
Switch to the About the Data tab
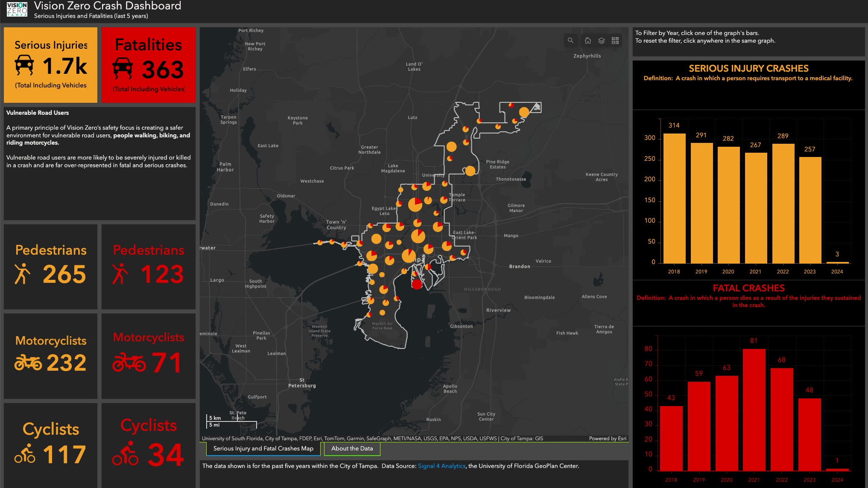[351, 448]
